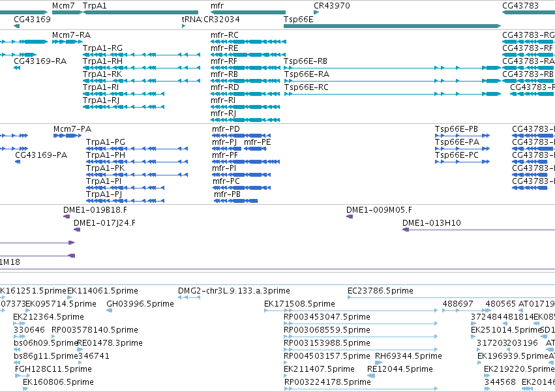Open the TrpA1-PJ protein feature
This screenshot has width=555, height=392.
pos(104,194)
